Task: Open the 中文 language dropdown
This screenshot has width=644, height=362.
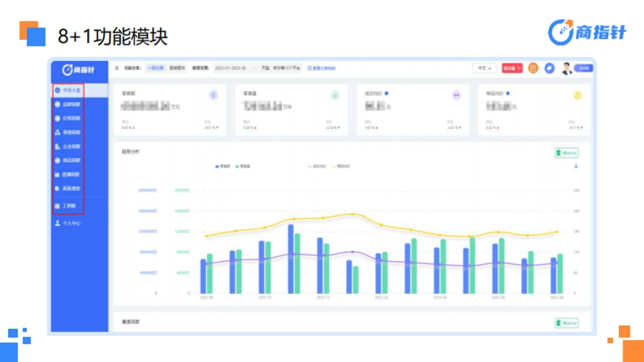Action: [484, 68]
